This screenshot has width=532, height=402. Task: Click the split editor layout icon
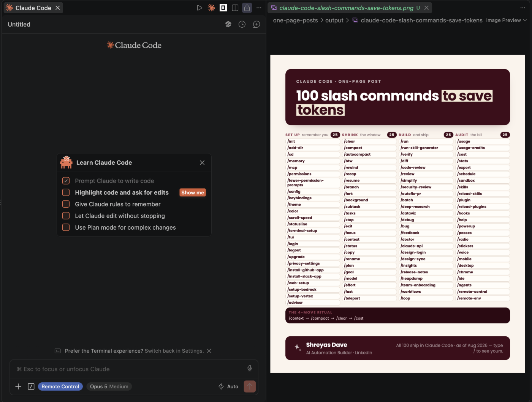click(x=235, y=8)
